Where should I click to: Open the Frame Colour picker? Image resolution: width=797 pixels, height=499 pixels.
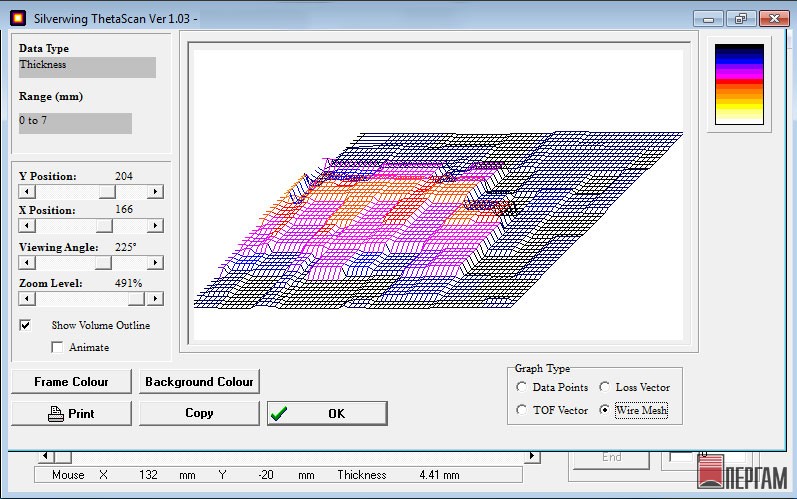pyautogui.click(x=70, y=381)
